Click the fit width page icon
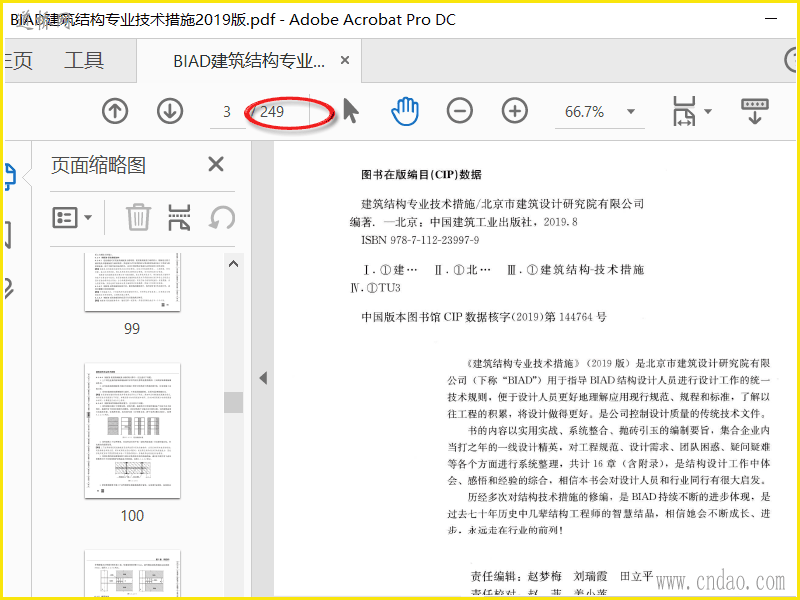The image size is (800, 600). tap(684, 111)
